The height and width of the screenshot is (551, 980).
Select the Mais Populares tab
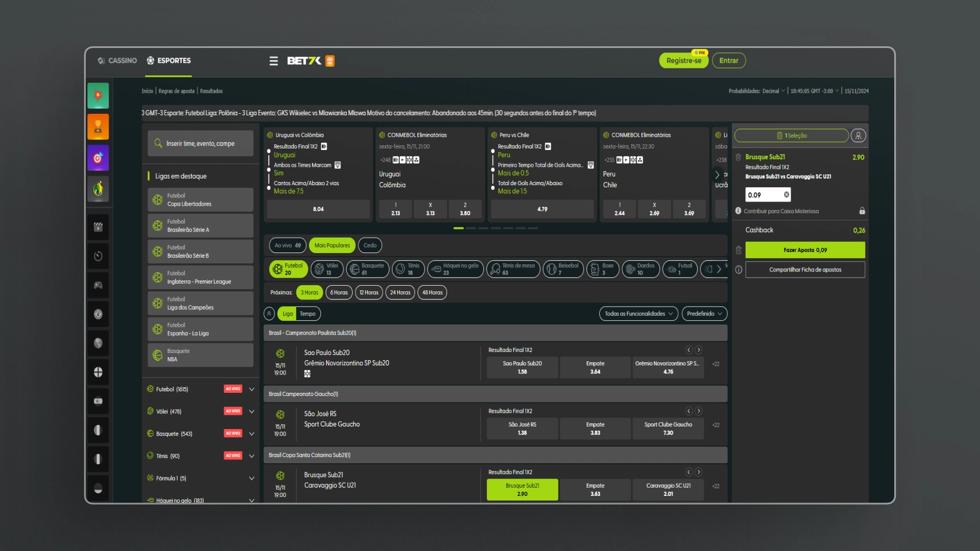[x=331, y=245]
